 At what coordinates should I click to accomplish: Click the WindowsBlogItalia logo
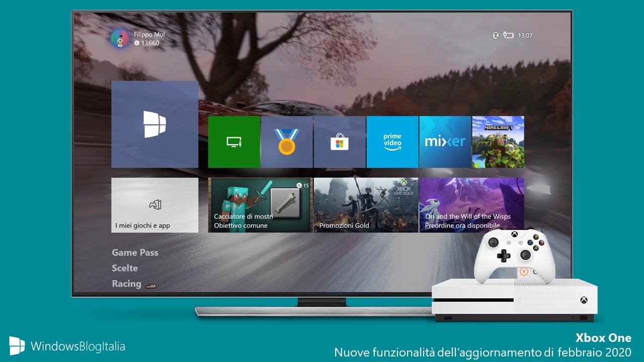tap(67, 346)
